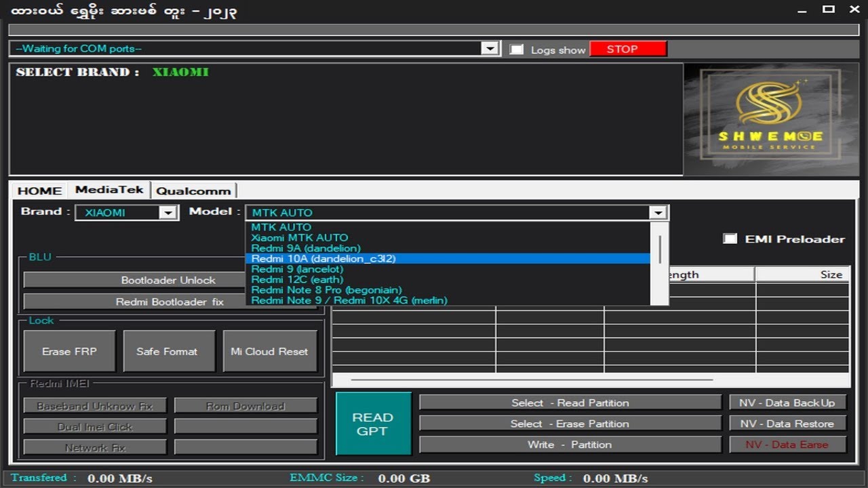Click the Bootloader Unlock button
Image resolution: width=868 pixels, height=488 pixels.
168,280
